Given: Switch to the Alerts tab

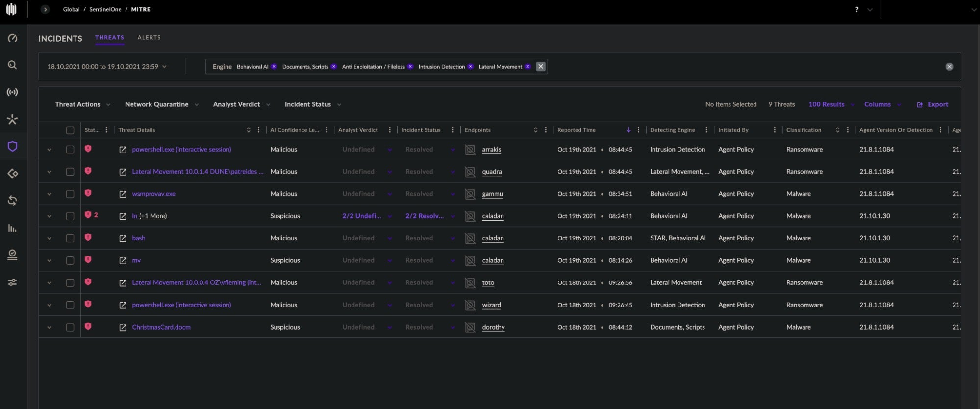Looking at the screenshot, I should (x=149, y=38).
